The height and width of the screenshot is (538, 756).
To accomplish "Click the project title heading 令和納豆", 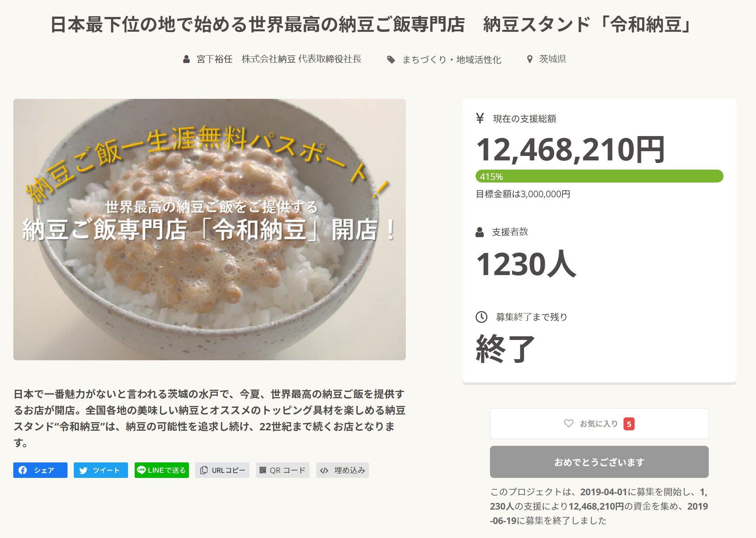I will [x=370, y=25].
